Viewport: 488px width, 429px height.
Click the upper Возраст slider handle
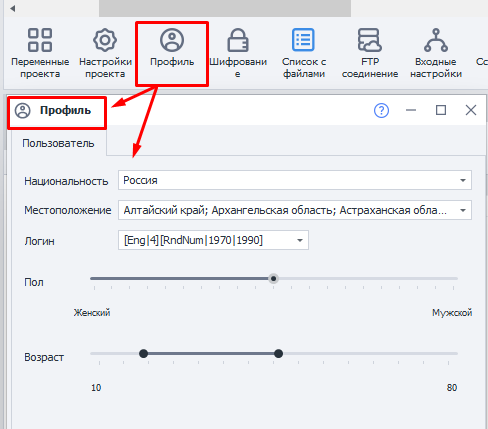click(x=278, y=353)
